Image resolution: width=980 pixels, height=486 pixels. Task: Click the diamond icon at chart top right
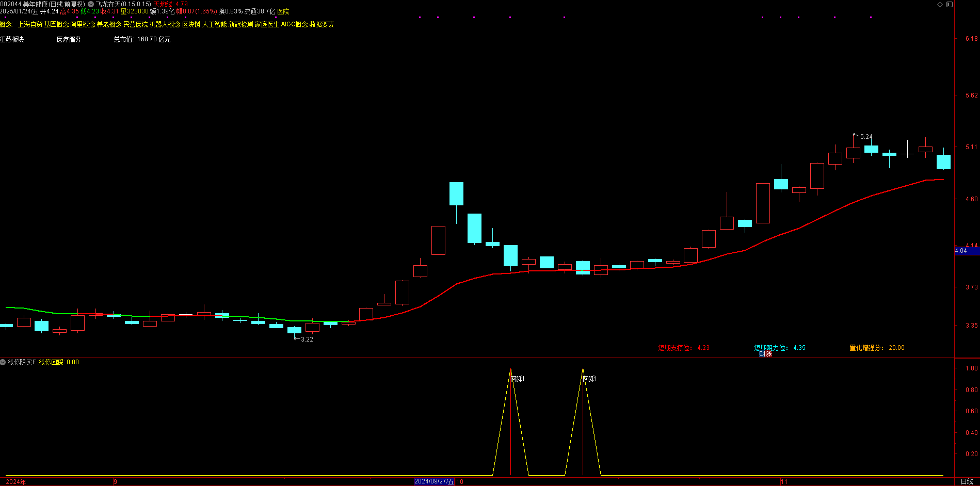940,4
